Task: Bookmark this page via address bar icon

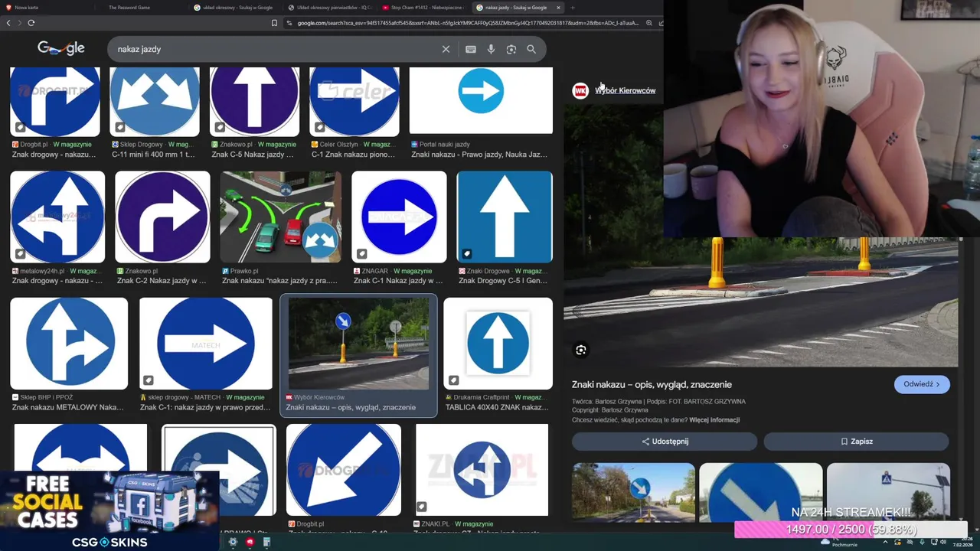Action: click(x=274, y=23)
